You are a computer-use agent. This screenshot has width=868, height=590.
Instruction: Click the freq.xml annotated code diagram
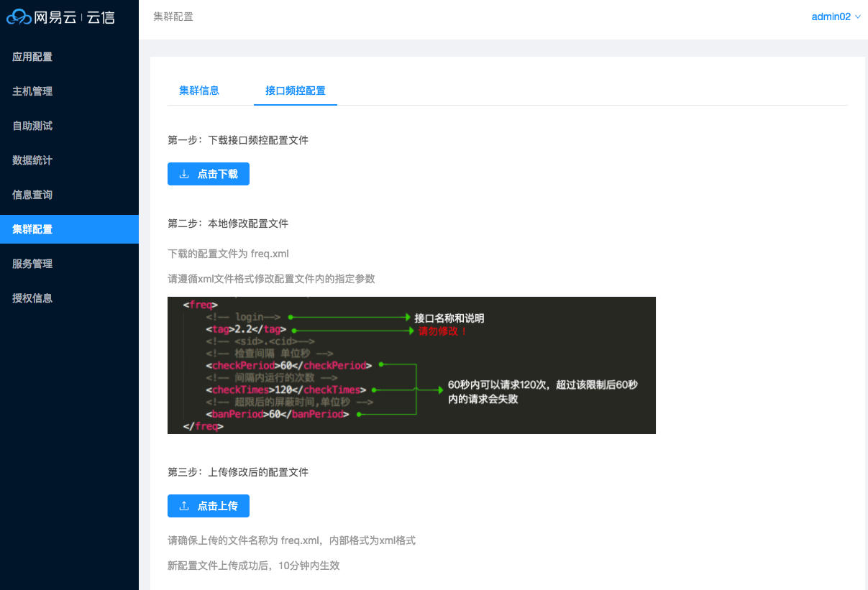(411, 365)
